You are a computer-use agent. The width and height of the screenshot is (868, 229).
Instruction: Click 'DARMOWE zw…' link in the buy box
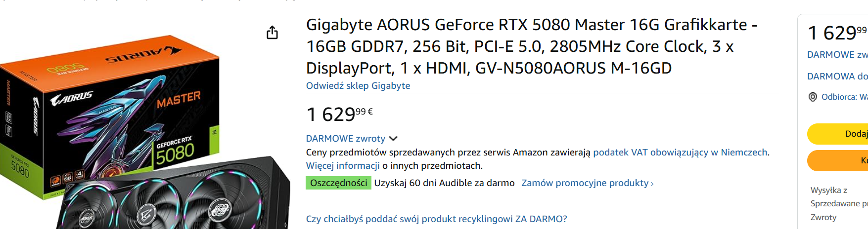(837, 55)
